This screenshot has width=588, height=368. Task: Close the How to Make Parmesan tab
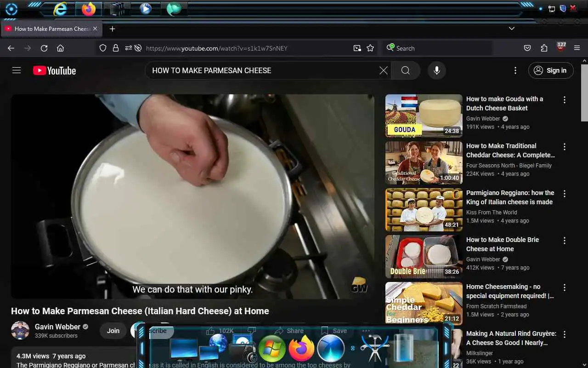pos(95,29)
